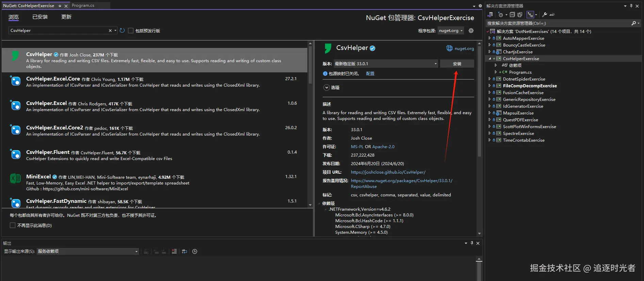
Task: Clear all output text
Action: [x=174, y=251]
